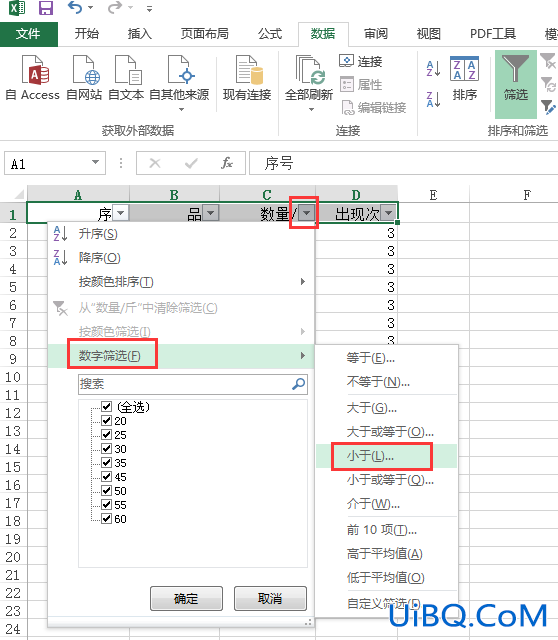The image size is (558, 640).
Task: Click the formula bar showing 序号
Action: point(403,163)
